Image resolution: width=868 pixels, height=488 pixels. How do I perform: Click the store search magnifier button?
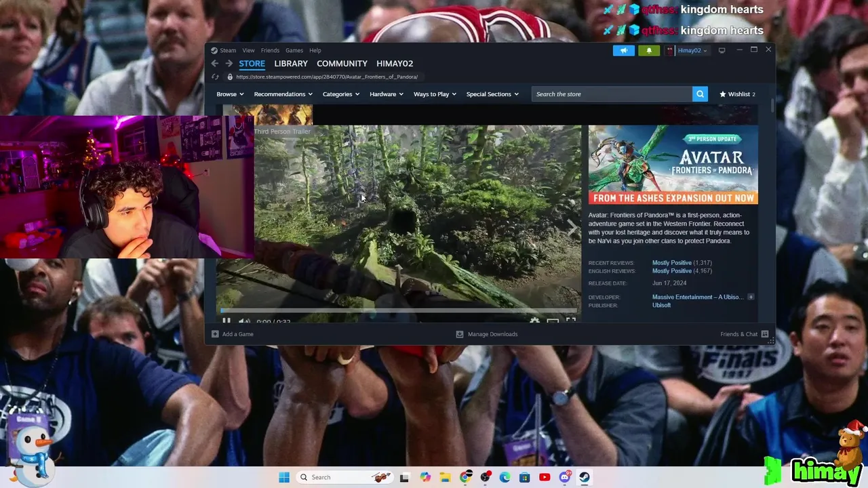(700, 94)
